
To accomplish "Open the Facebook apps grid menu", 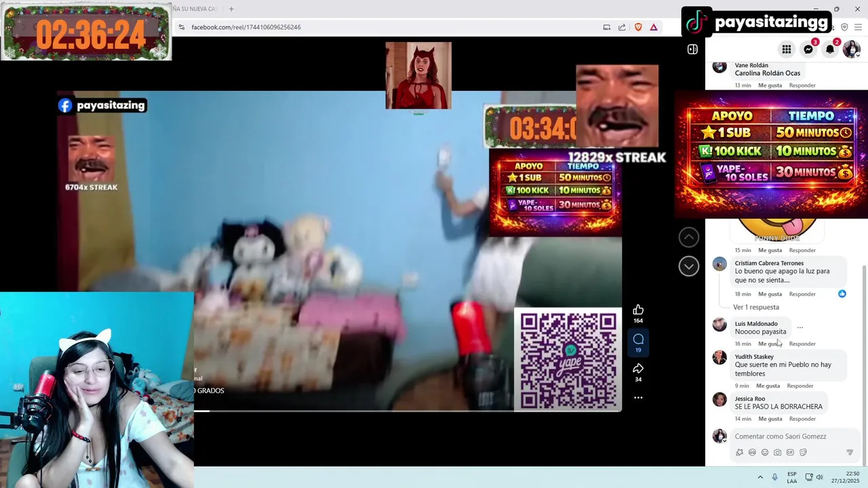I will [787, 49].
